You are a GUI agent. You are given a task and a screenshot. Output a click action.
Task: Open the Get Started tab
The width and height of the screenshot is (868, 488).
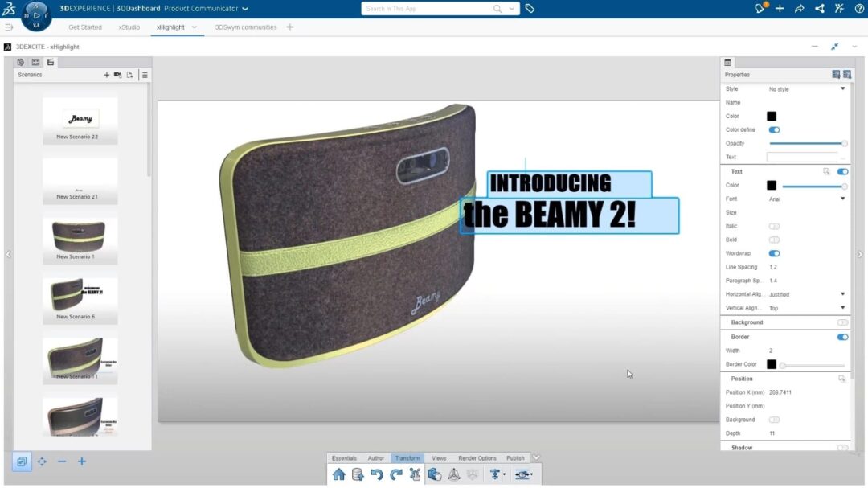point(85,27)
